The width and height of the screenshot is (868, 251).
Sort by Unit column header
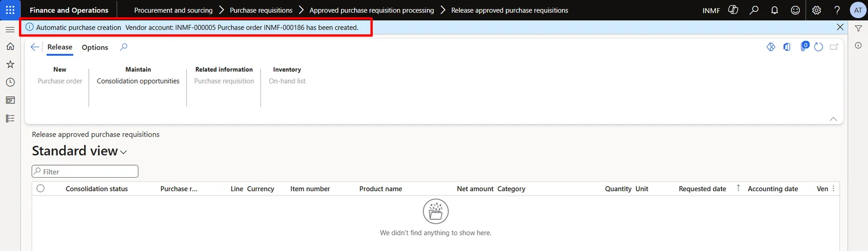point(642,189)
